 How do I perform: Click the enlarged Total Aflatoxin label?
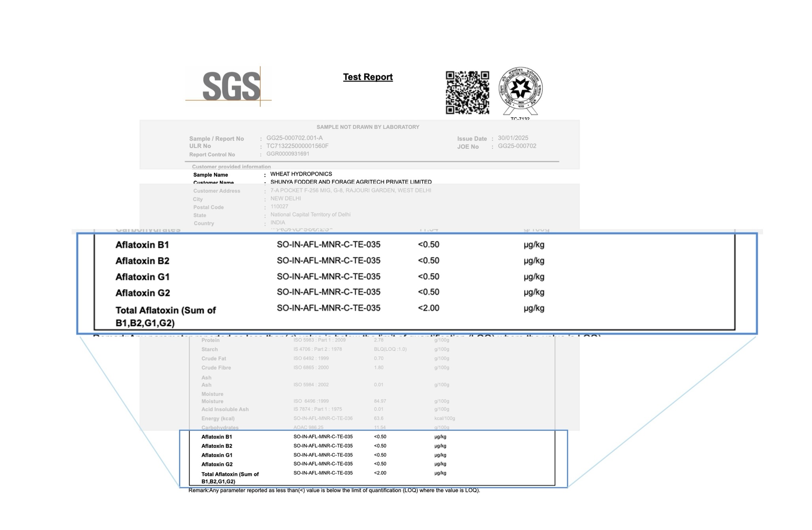tap(165, 316)
